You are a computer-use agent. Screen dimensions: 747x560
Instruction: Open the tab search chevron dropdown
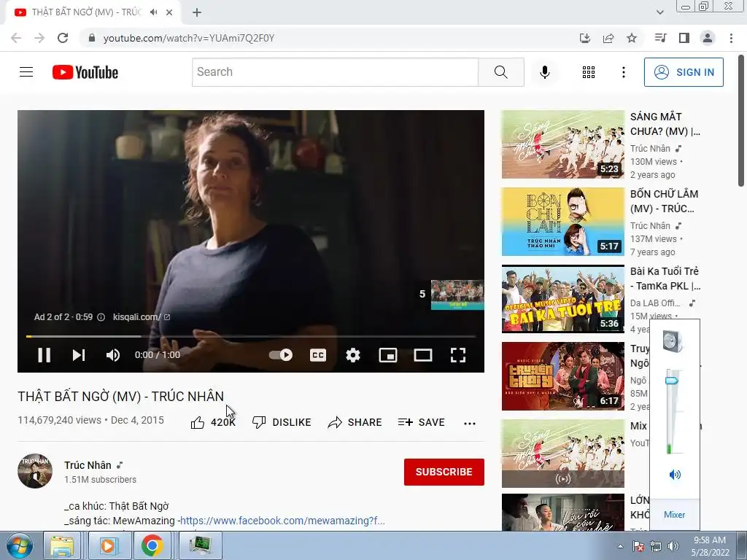point(659,12)
